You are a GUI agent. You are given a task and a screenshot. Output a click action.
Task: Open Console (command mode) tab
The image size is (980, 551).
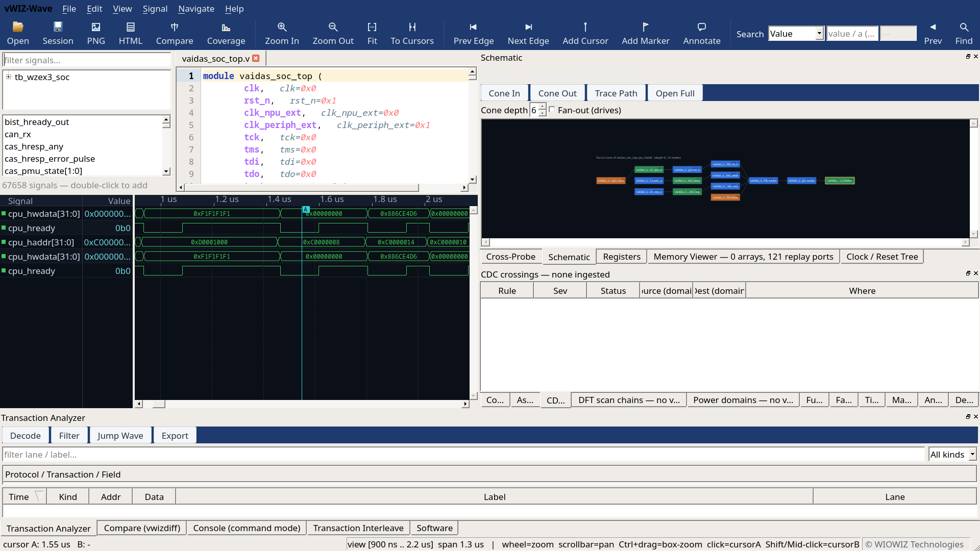pyautogui.click(x=247, y=528)
